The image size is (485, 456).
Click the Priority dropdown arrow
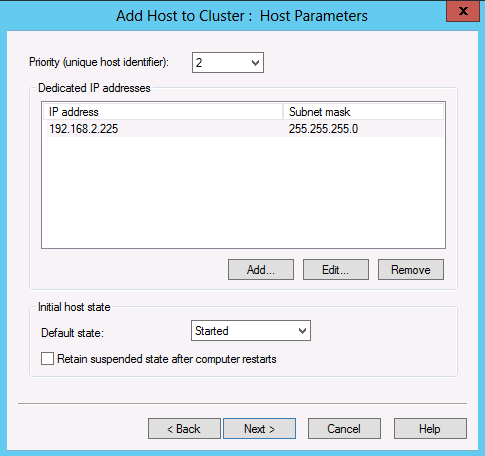(x=255, y=63)
